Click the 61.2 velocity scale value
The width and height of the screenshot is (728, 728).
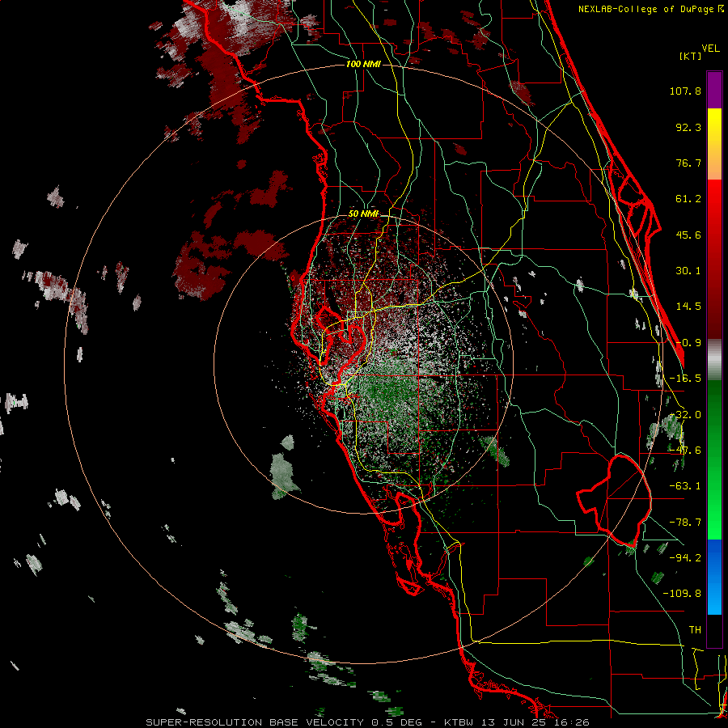tap(688, 199)
